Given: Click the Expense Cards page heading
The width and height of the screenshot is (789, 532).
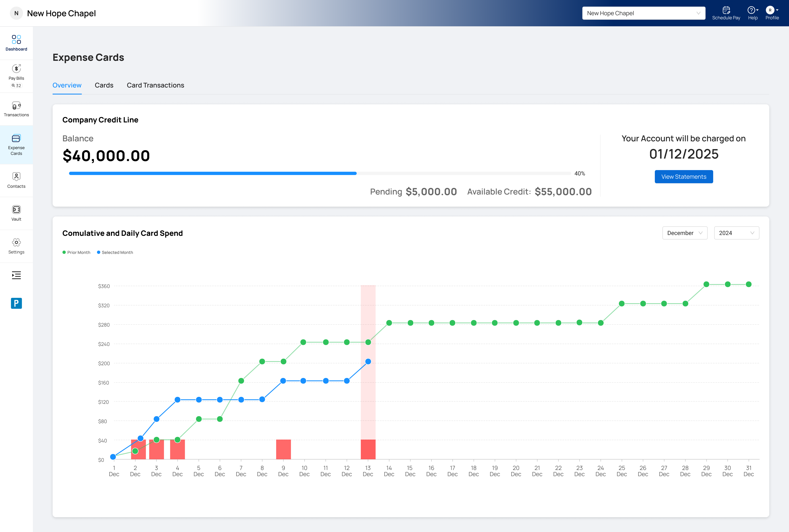Looking at the screenshot, I should pos(88,57).
